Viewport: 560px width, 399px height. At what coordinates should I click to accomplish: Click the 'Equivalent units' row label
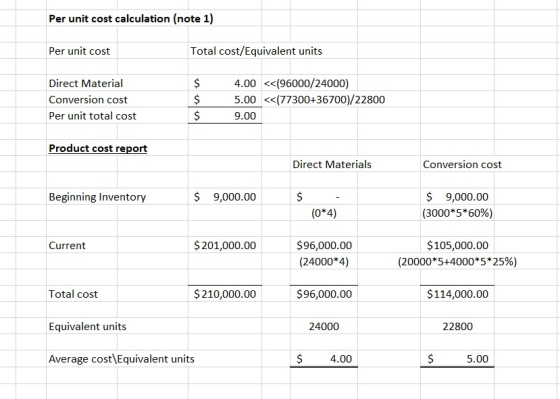88,326
